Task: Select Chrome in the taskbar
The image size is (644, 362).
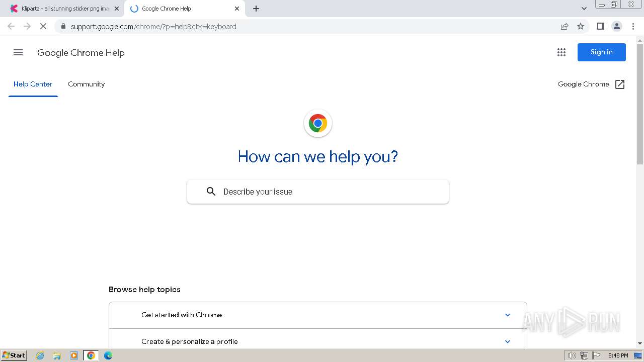Action: pos(91,355)
